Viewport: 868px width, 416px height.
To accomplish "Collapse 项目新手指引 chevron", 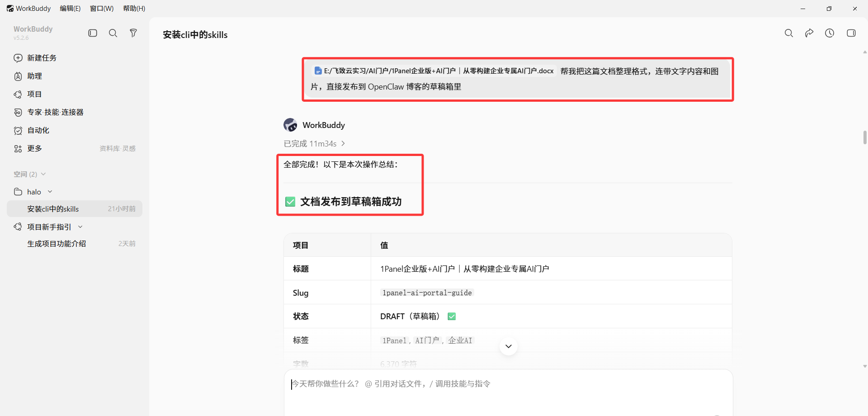I will pyautogui.click(x=80, y=227).
